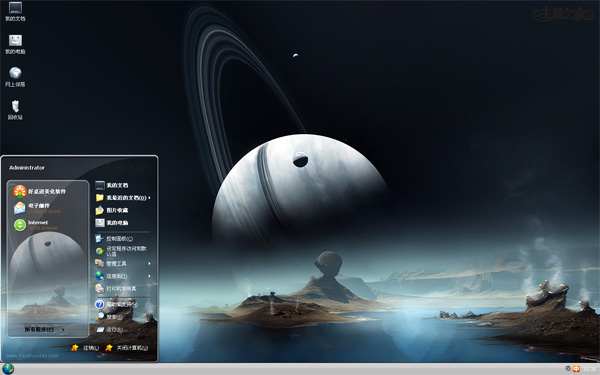Expand the 管理工具 submenu
600x375 pixels.
(122, 263)
